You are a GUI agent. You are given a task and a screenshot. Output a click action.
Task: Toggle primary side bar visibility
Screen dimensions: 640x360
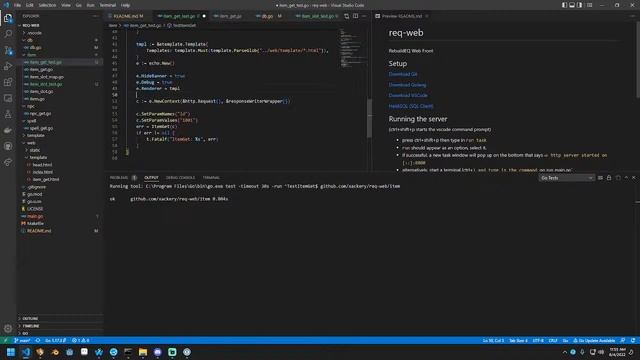(564, 5)
